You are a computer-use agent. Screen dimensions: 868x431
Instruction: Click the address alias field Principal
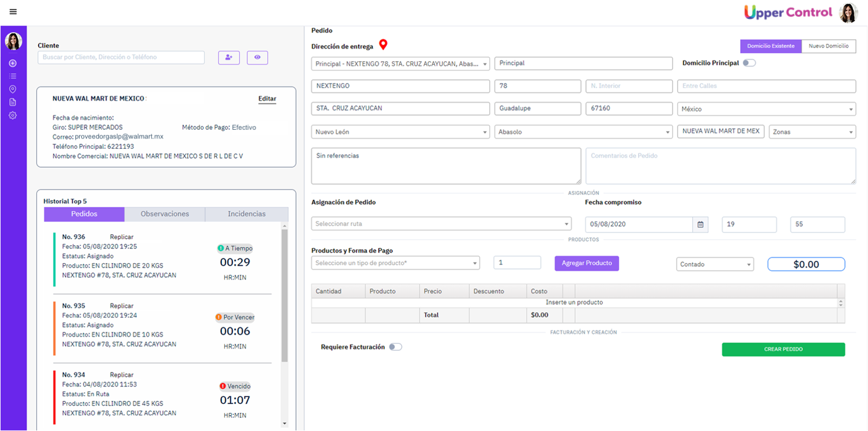click(583, 63)
